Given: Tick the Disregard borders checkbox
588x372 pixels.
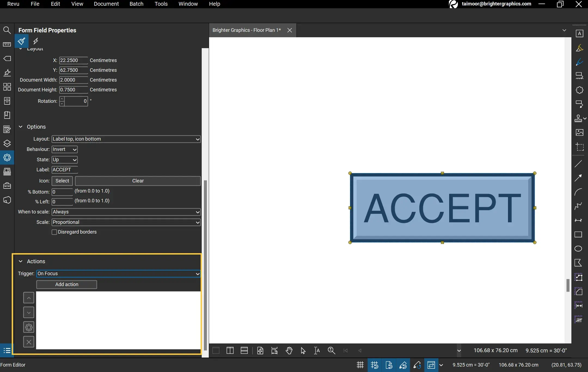Looking at the screenshot, I should point(54,232).
